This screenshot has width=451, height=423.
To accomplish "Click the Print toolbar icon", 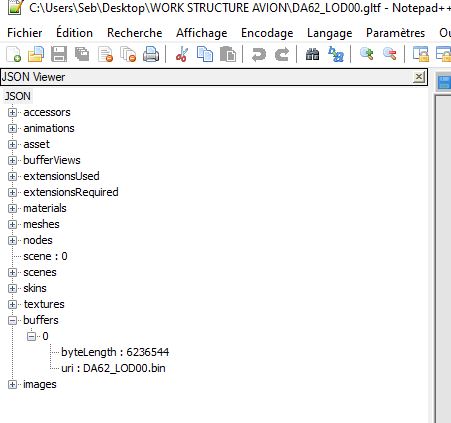I will point(151,54).
